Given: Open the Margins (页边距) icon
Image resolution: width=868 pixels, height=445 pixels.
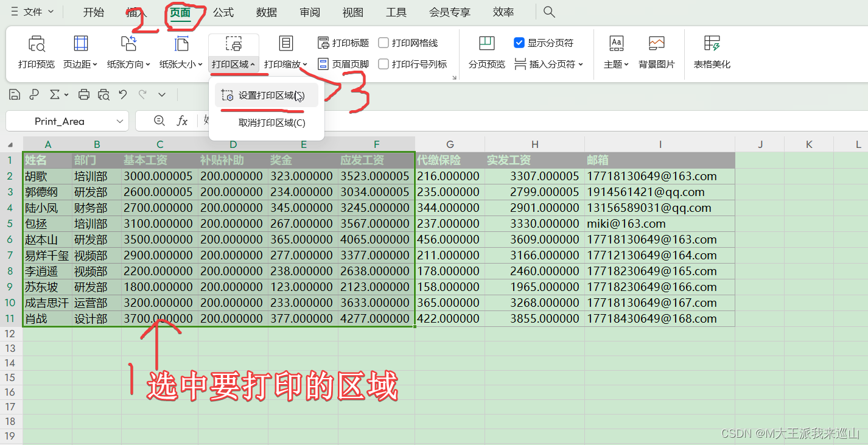Looking at the screenshot, I should [x=80, y=44].
